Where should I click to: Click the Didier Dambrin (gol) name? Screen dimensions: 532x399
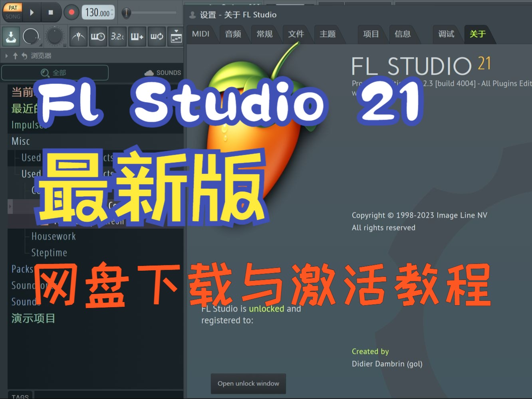[x=387, y=364]
